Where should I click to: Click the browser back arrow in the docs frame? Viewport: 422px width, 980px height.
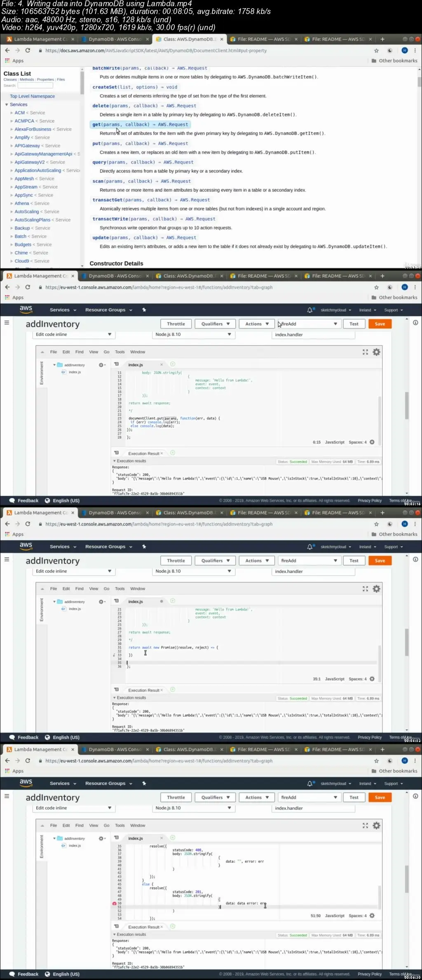tap(7, 50)
